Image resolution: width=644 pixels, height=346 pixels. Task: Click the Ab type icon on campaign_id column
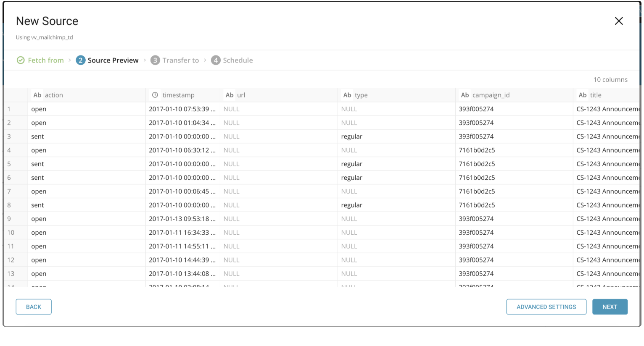coord(465,95)
